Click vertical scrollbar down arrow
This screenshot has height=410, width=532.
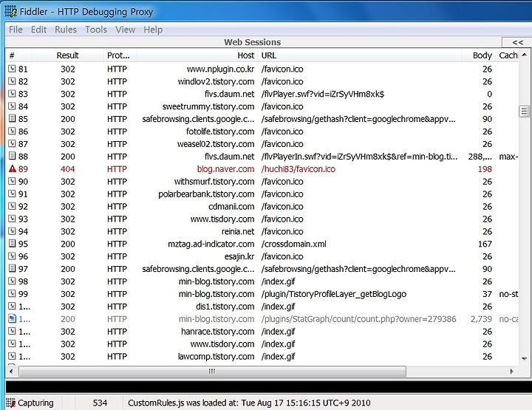tap(524, 359)
